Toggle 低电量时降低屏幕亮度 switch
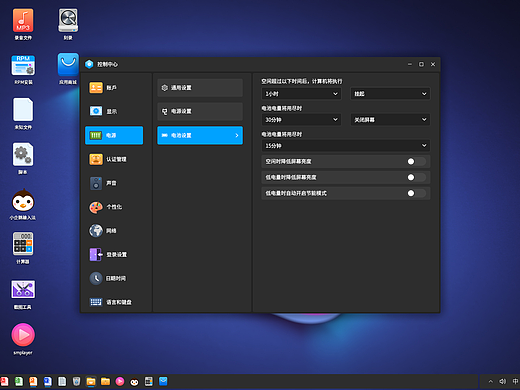Viewport: 520px width, 390px height. tap(416, 177)
